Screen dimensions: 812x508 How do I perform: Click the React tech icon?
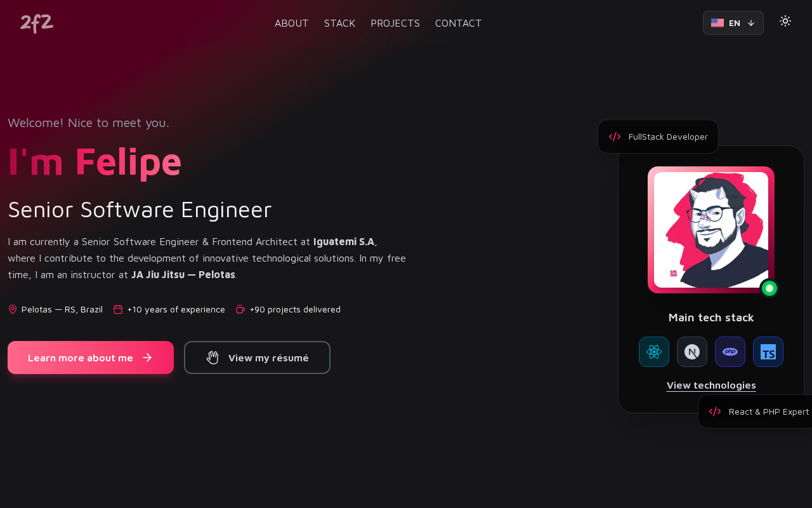click(x=654, y=352)
